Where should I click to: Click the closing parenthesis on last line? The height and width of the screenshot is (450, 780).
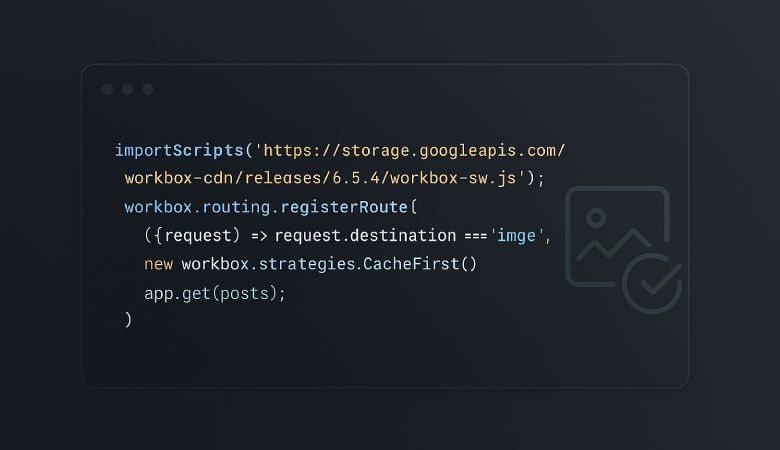pyautogui.click(x=128, y=320)
